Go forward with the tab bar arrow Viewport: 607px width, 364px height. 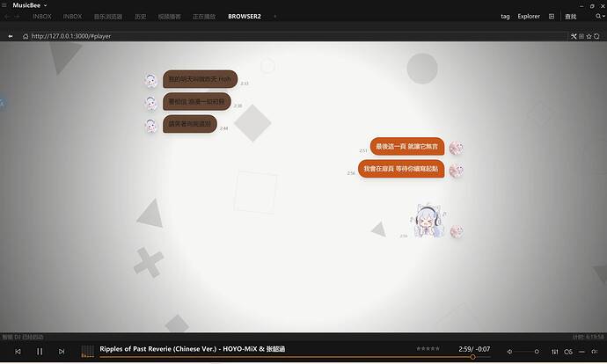tap(17, 17)
